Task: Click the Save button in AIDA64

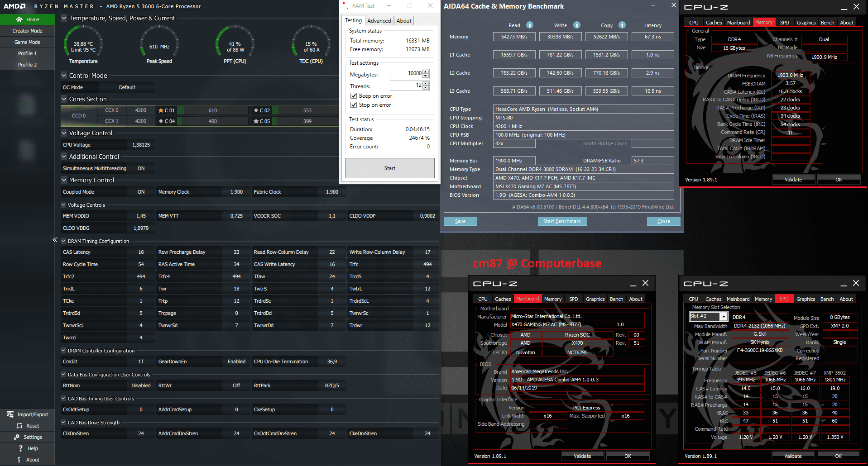Action: click(460, 221)
